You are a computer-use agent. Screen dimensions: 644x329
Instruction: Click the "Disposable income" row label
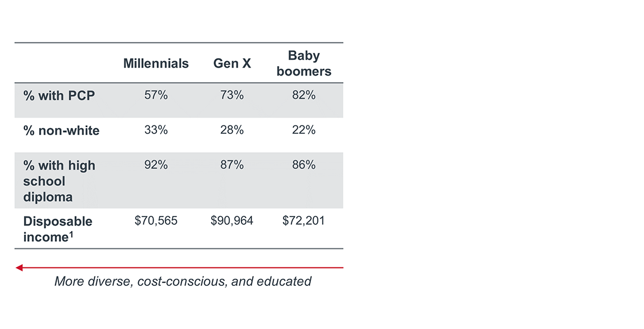(x=58, y=229)
